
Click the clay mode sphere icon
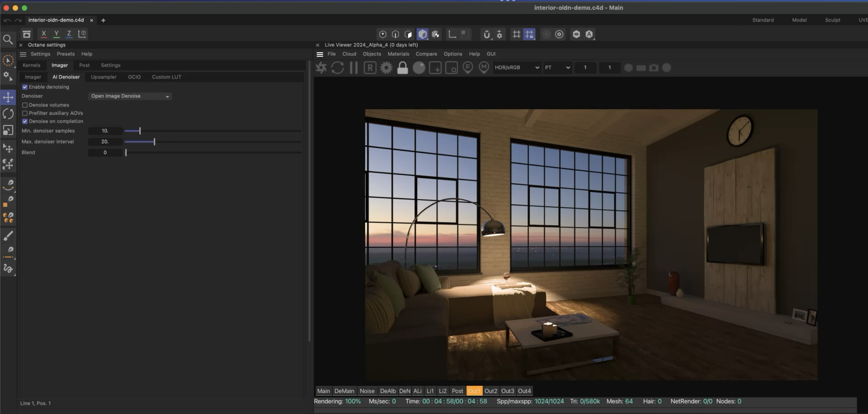[419, 68]
